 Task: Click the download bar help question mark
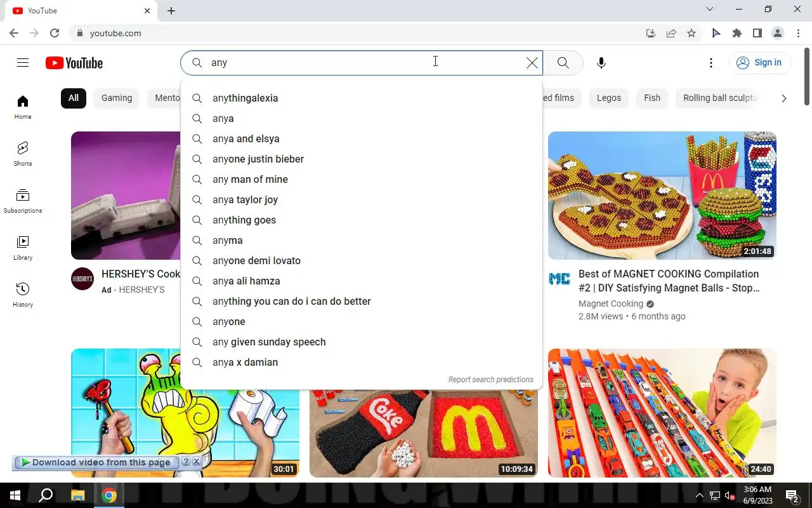click(x=186, y=462)
